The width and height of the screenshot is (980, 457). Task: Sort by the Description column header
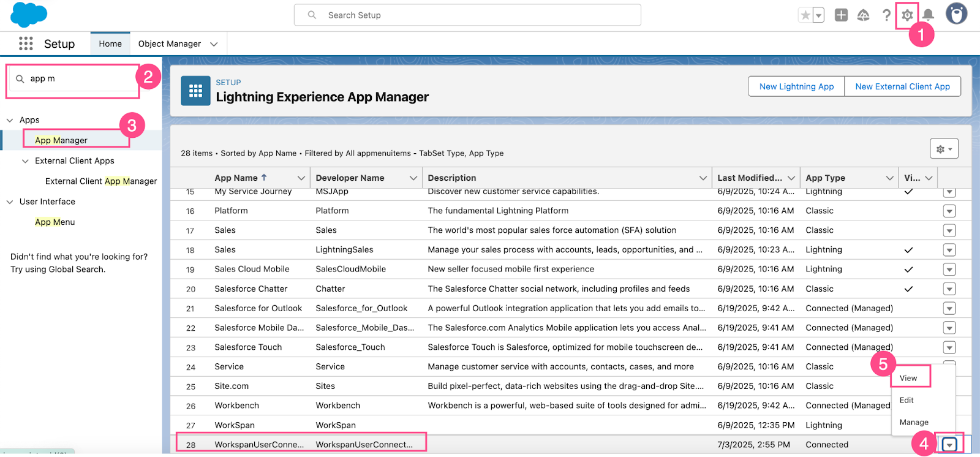click(x=452, y=178)
